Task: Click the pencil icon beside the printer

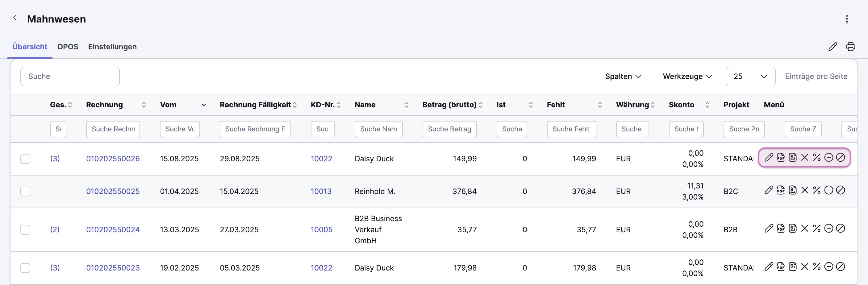Action: point(833,47)
